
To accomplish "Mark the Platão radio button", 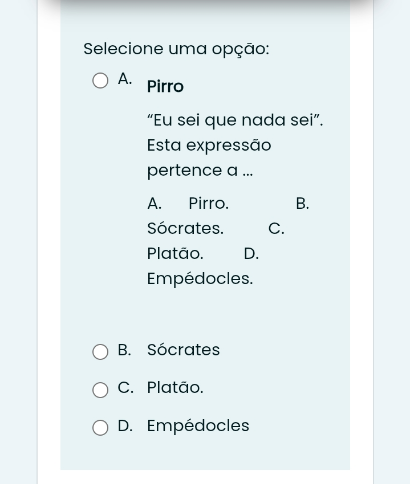I will (100, 390).
